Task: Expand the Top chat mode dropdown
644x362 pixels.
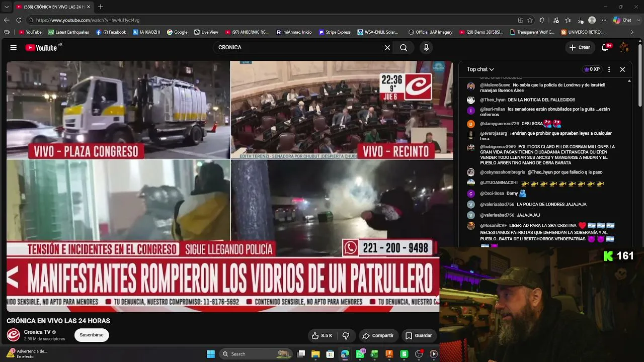Action: click(480, 69)
